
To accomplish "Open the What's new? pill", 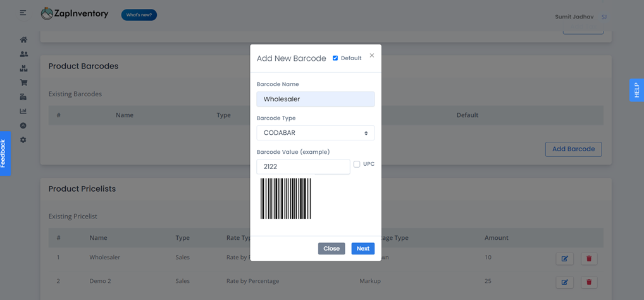I will point(139,15).
